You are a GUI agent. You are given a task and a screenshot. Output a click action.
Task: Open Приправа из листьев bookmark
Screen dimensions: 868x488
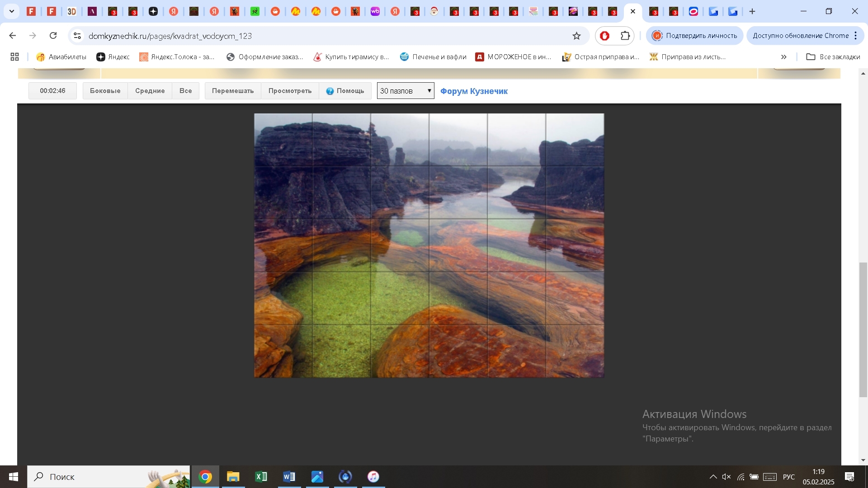click(x=688, y=57)
